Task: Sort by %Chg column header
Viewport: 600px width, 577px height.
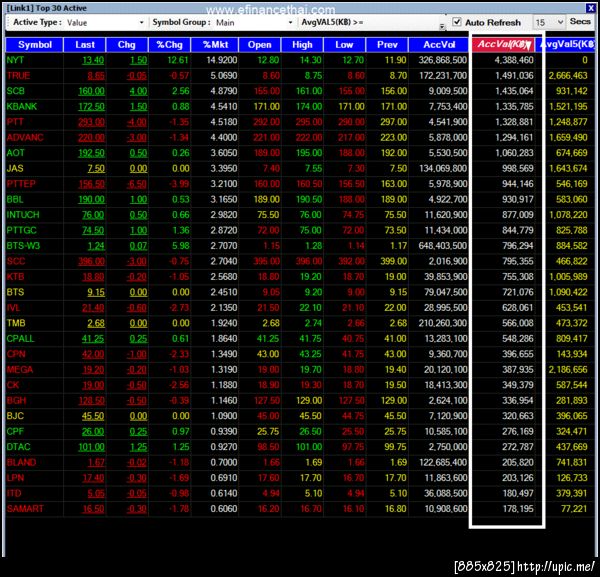Action: pyautogui.click(x=169, y=45)
